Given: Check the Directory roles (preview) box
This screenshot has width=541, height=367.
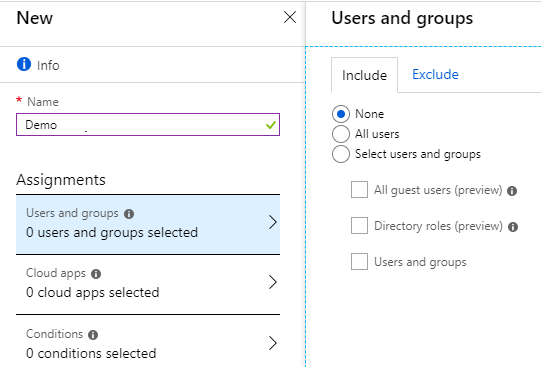Looking at the screenshot, I should click(359, 226).
